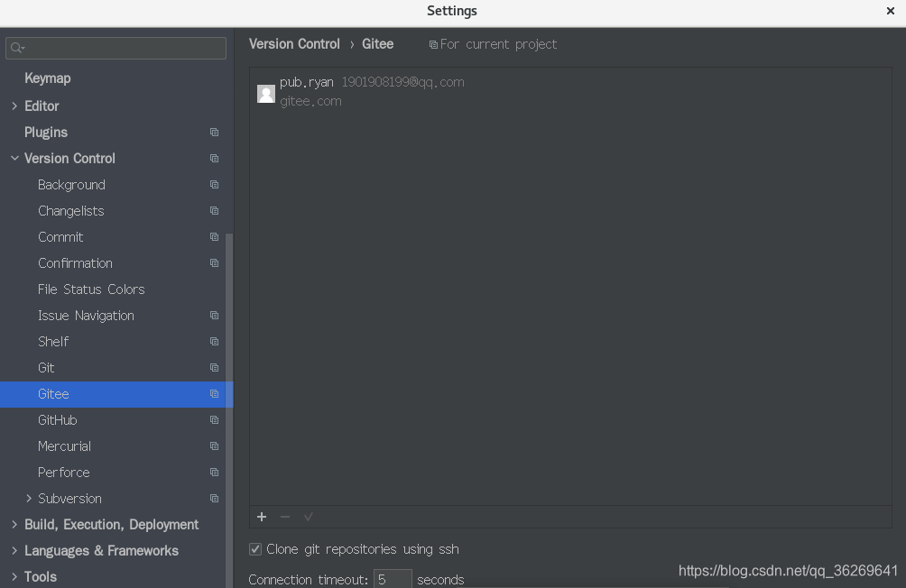Collapse the Version Control section
The height and width of the screenshot is (588, 906).
(x=14, y=158)
